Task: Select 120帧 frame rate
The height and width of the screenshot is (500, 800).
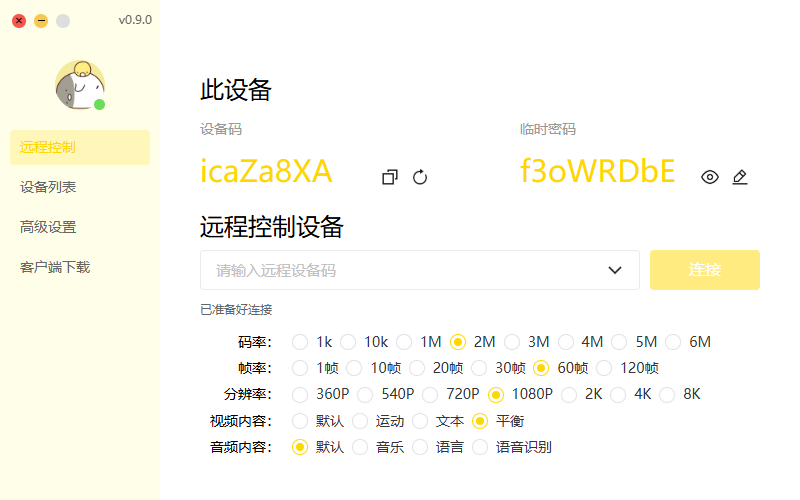Action: [604, 368]
